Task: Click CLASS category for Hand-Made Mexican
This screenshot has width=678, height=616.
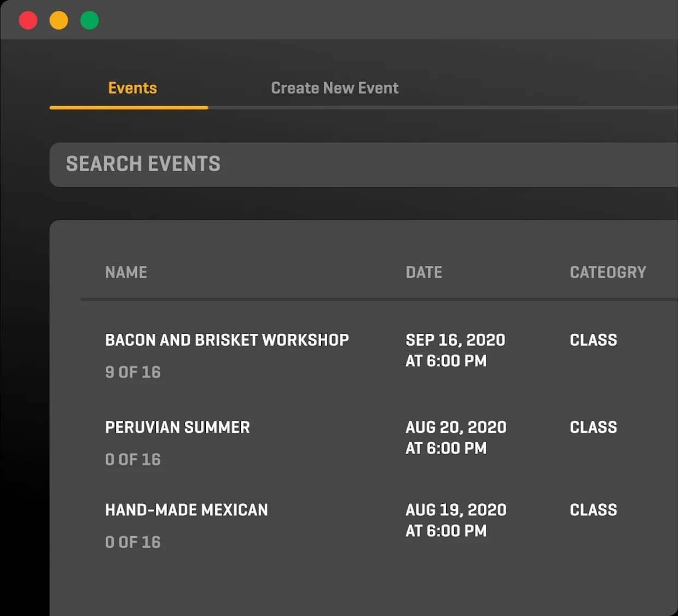Action: [593, 510]
